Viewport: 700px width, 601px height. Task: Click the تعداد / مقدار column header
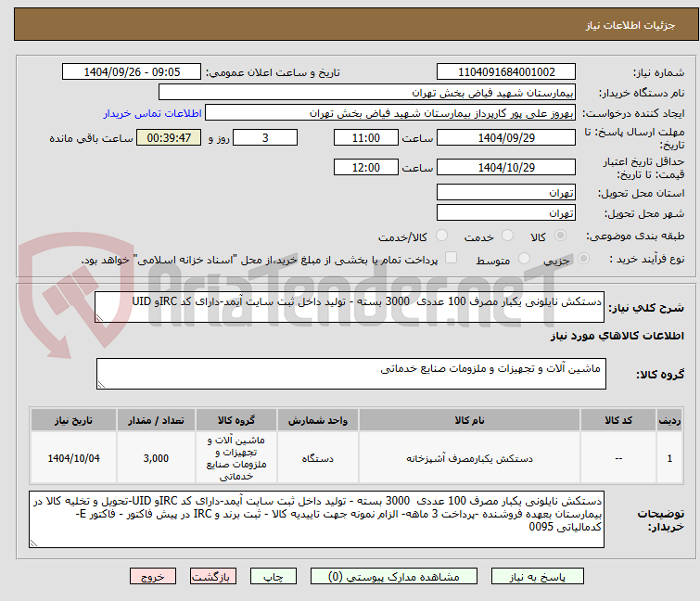156,420
